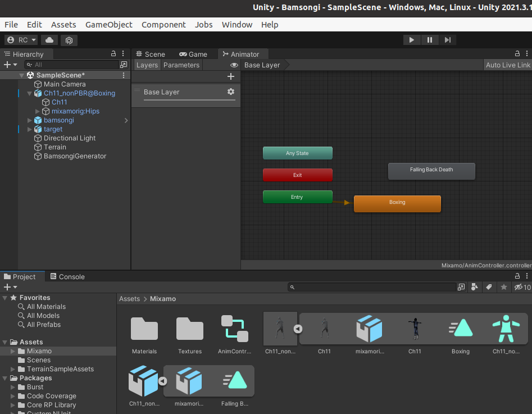This screenshot has width=532, height=414.
Task: Open Base Layer settings gear
Action: pyautogui.click(x=231, y=92)
